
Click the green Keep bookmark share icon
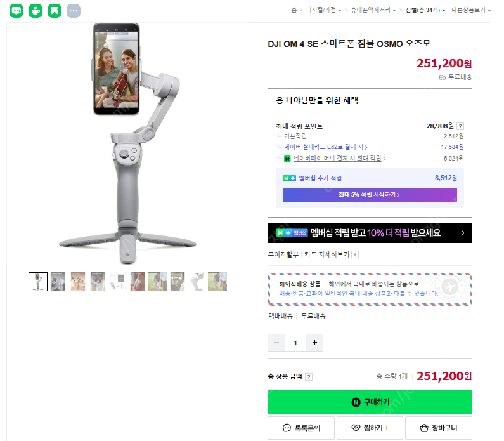(55, 11)
